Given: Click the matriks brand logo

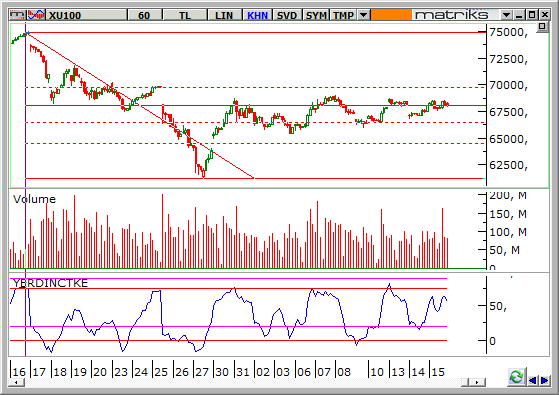Looking at the screenshot, I should [x=451, y=15].
